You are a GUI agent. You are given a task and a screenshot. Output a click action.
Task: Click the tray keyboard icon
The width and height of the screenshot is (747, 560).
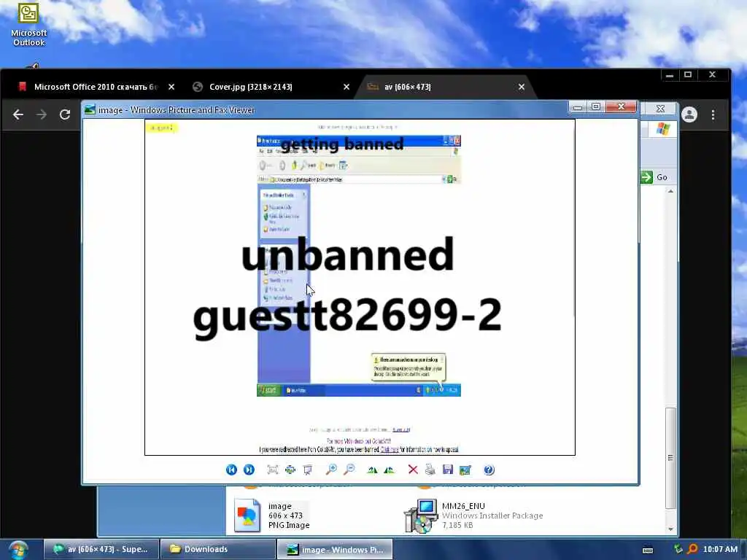(648, 550)
